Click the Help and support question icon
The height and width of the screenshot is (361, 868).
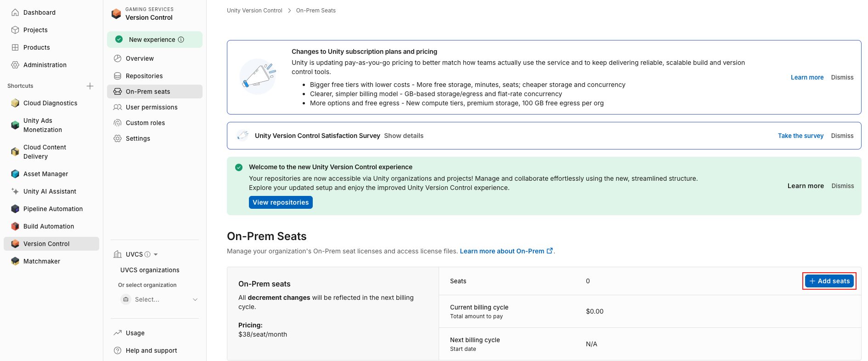(x=118, y=350)
